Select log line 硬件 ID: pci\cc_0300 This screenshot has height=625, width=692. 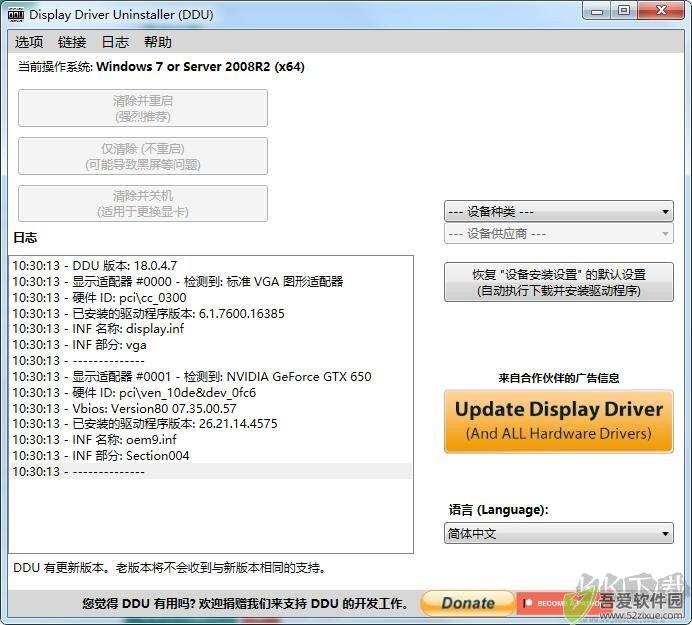click(211, 297)
